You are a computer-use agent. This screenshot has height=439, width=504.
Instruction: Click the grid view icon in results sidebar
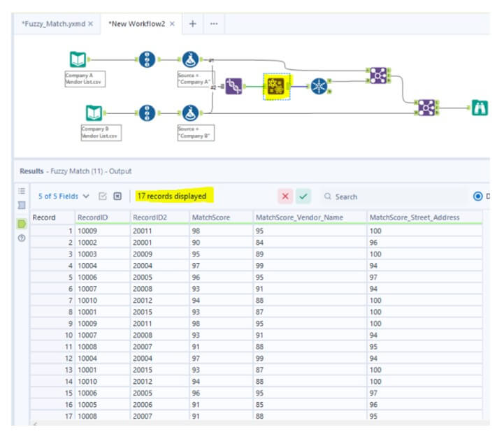22,205
